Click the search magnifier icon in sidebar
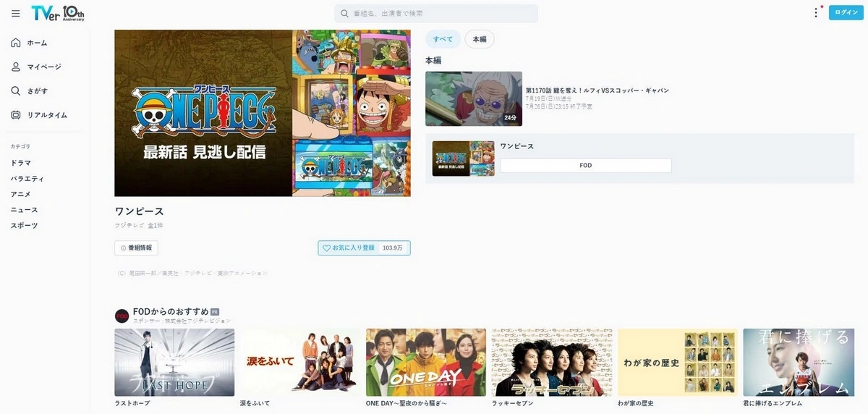 [x=16, y=90]
